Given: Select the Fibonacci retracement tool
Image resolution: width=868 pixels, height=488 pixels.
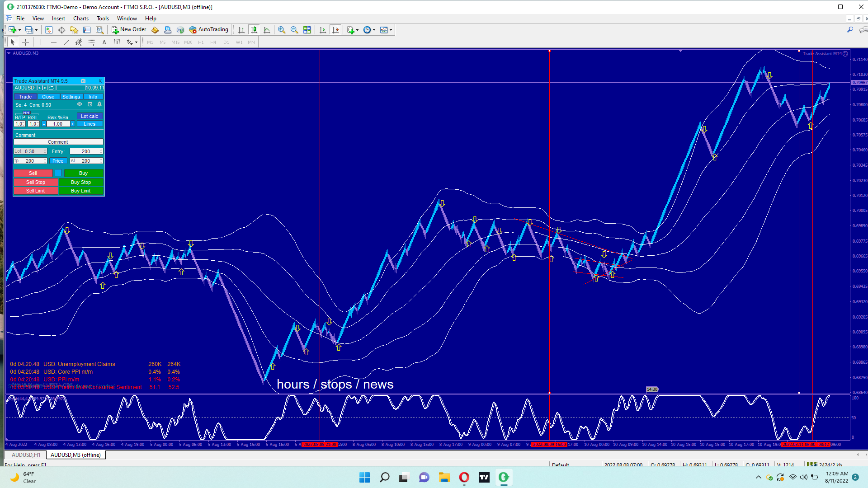Looking at the screenshot, I should [x=91, y=42].
